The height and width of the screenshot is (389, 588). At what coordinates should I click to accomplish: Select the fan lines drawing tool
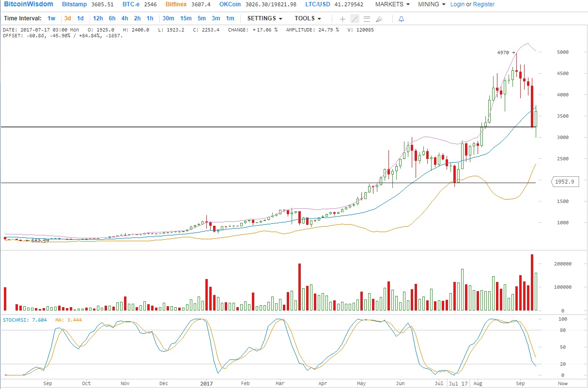[379, 19]
